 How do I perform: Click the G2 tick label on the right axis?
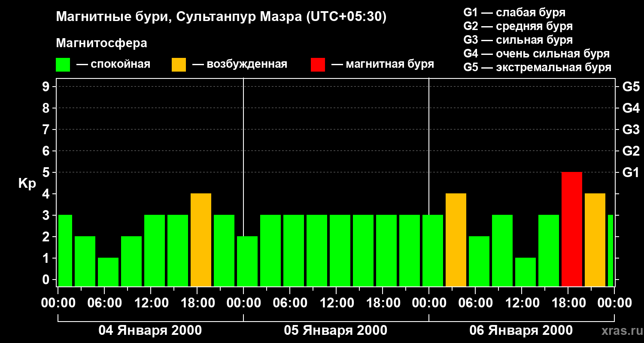(x=631, y=151)
